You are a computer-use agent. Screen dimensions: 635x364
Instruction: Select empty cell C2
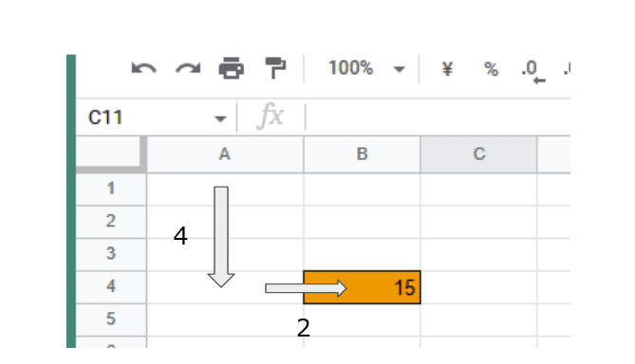click(479, 222)
